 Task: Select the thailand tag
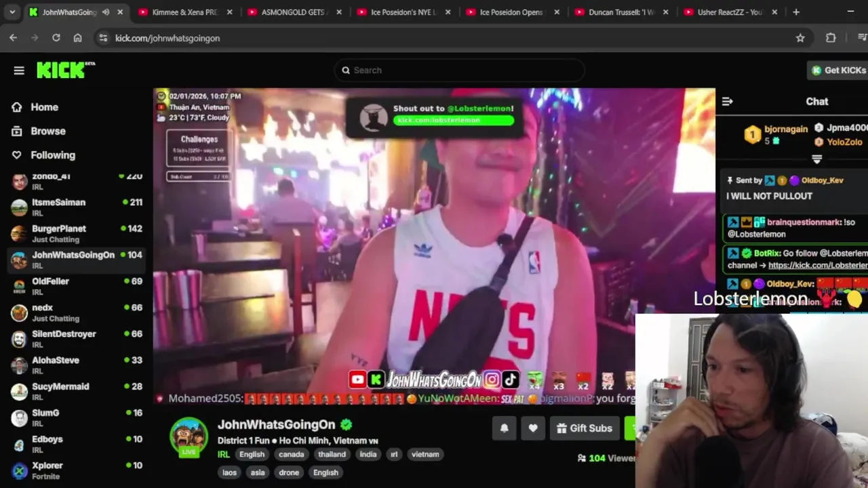pyautogui.click(x=332, y=455)
